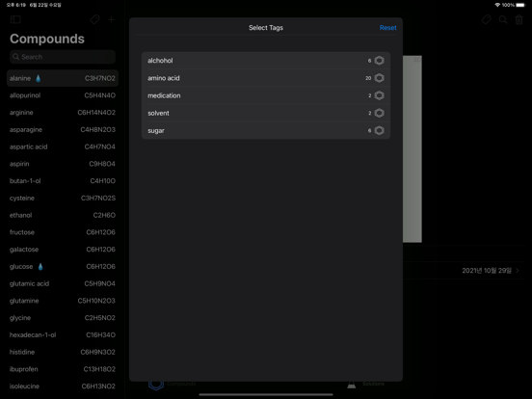Open the Solutions tab
532x399 pixels.
(366, 384)
